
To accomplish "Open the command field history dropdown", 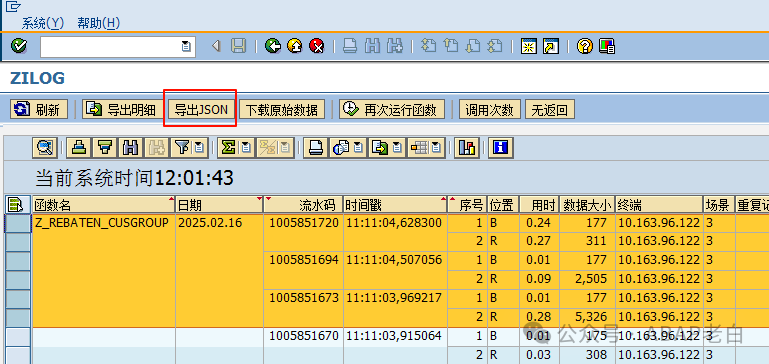I will (186, 46).
